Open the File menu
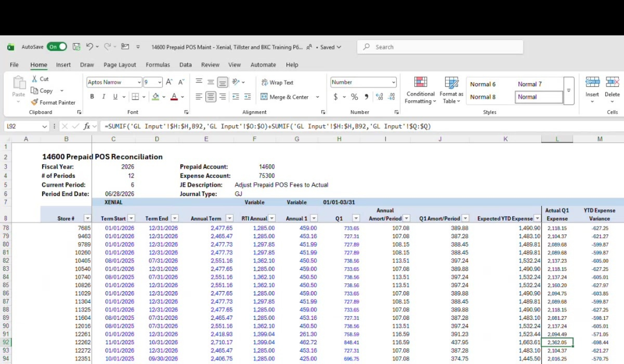624x364 pixels. pos(14,65)
